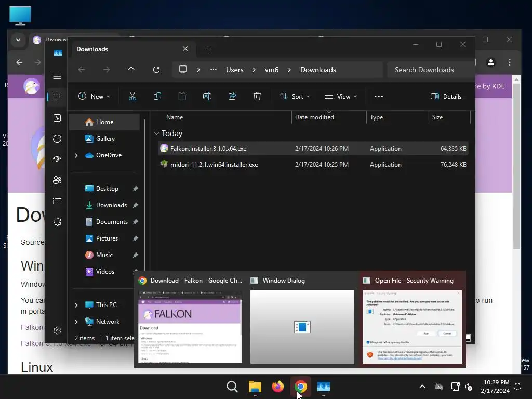
Task: Open Task Manager icon on taskbar
Action: click(323, 387)
